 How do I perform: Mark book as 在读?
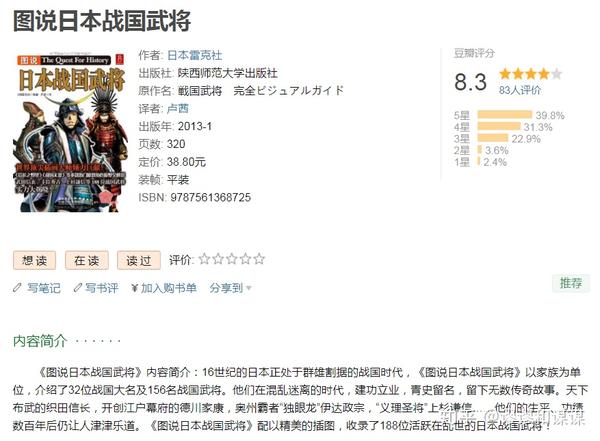[86, 261]
